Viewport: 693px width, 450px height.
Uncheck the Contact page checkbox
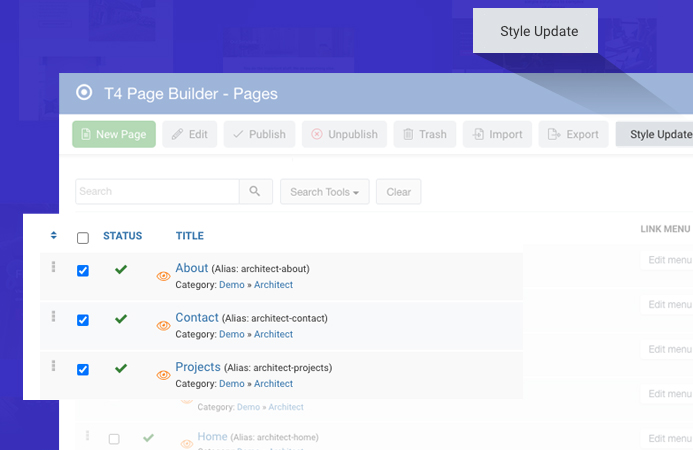(83, 320)
